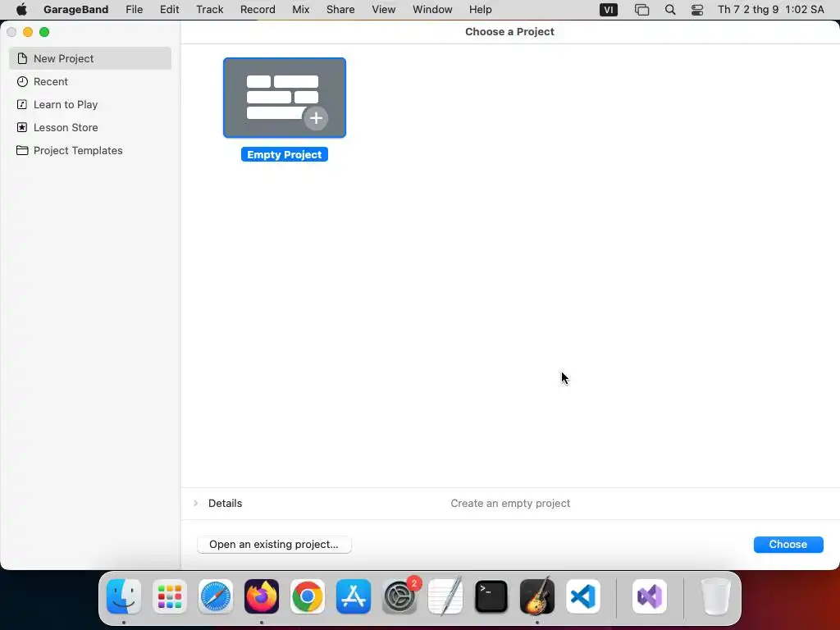Open the File menu
The width and height of the screenshot is (840, 630).
pyautogui.click(x=134, y=10)
